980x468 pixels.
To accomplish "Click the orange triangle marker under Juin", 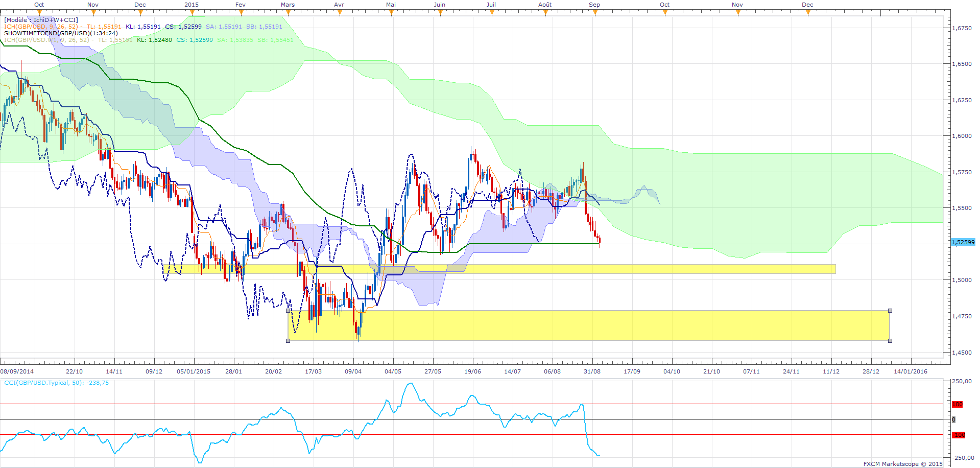I will pyautogui.click(x=440, y=12).
